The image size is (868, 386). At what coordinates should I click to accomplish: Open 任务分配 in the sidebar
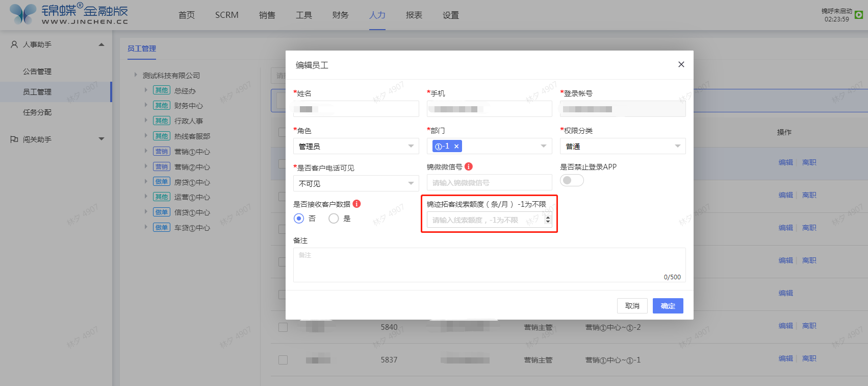pyautogui.click(x=37, y=112)
